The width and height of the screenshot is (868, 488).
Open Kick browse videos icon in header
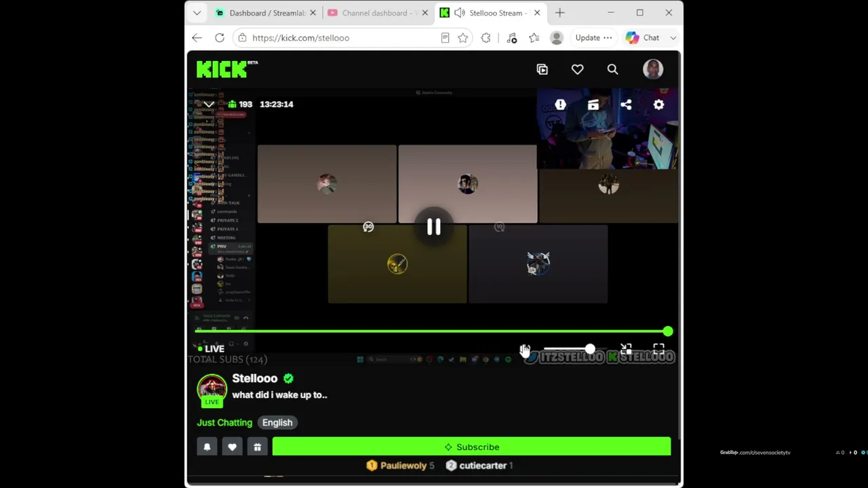click(542, 69)
